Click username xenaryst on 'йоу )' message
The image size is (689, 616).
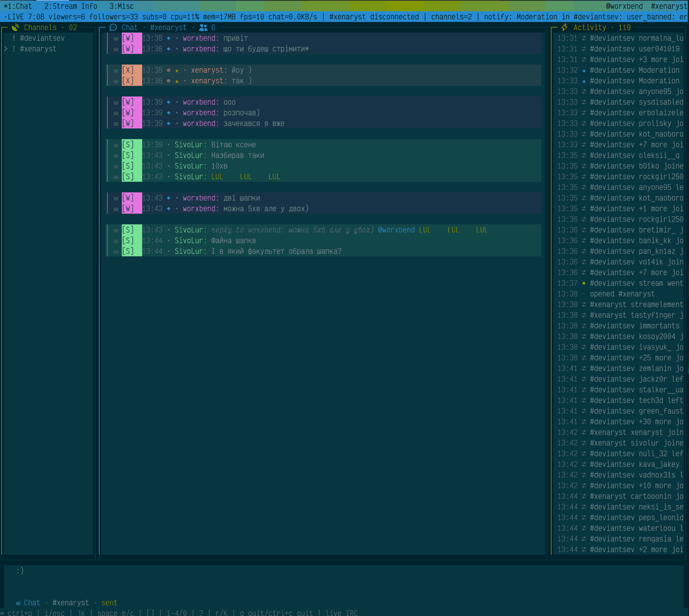(207, 70)
